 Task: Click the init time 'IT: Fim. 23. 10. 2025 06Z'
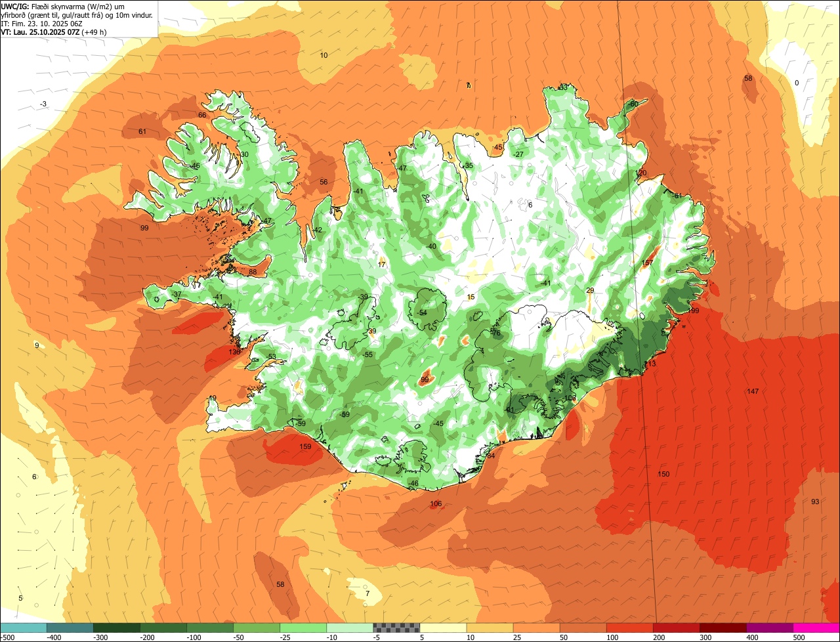41,23
